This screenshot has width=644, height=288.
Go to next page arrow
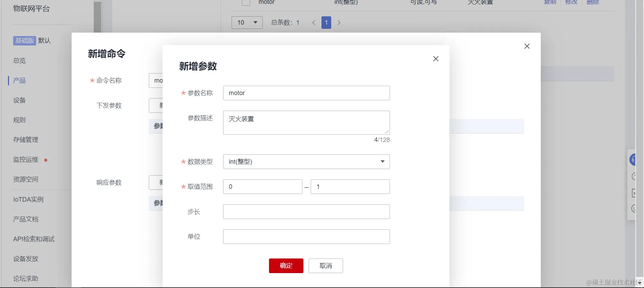(x=339, y=23)
